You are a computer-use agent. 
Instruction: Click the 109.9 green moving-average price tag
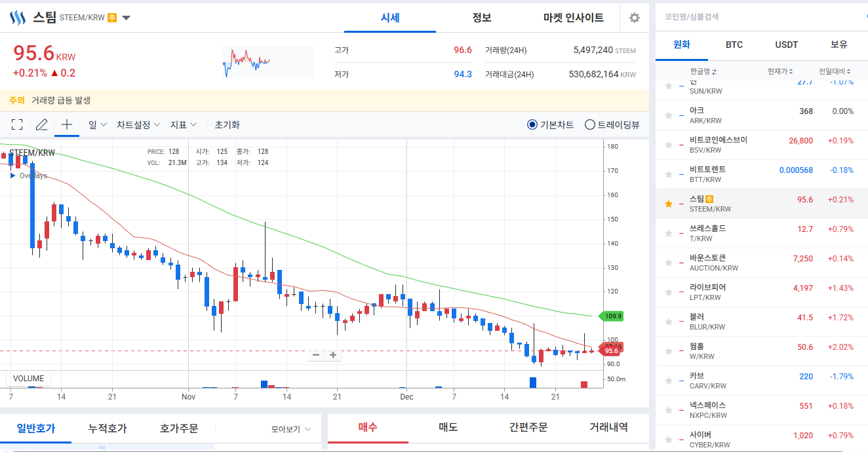612,316
